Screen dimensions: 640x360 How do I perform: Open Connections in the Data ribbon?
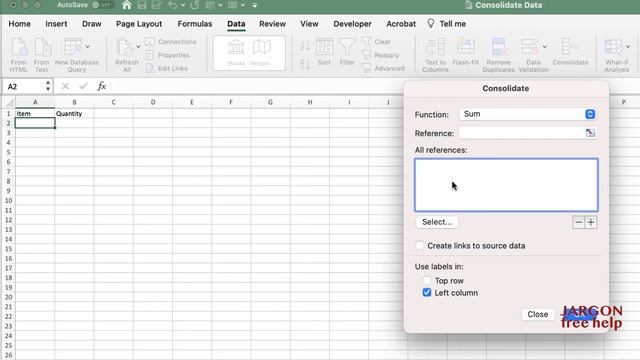[x=171, y=42]
